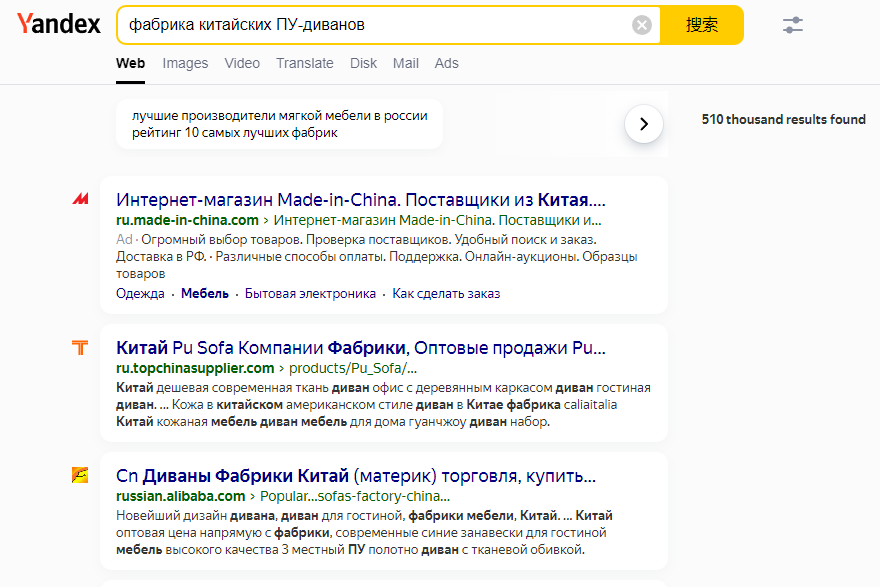Open the Mail tab
Image resolution: width=880 pixels, height=587 pixels.
coord(406,63)
